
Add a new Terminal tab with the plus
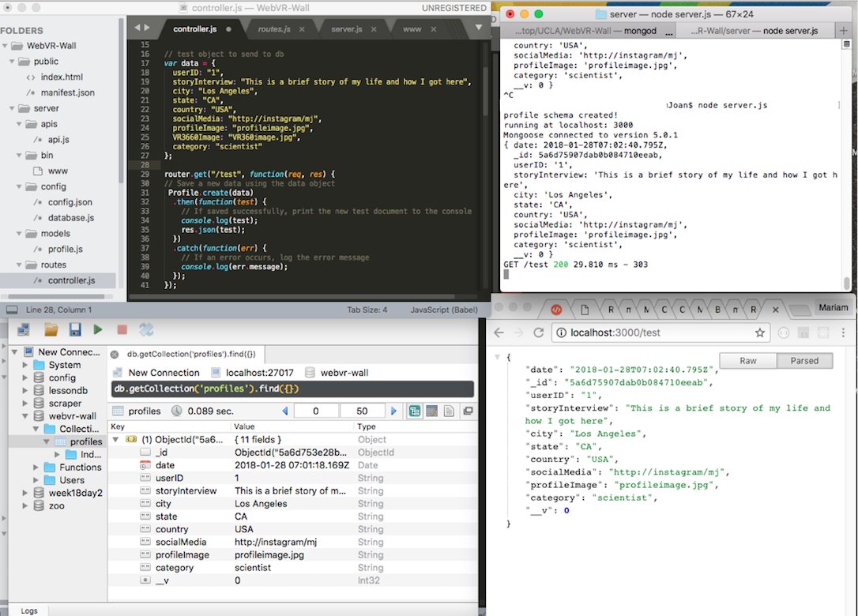pyautogui.click(x=844, y=31)
